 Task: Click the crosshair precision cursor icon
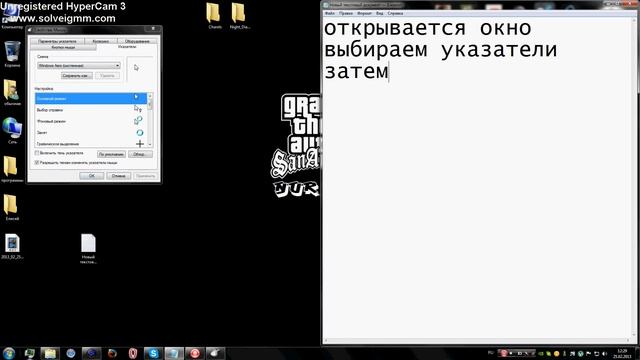tap(140, 144)
